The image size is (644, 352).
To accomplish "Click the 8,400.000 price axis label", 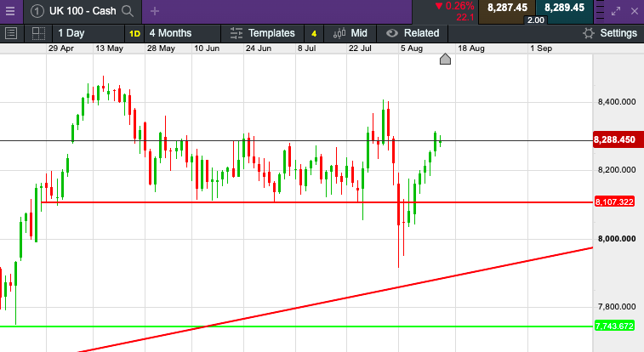I will pos(617,102).
